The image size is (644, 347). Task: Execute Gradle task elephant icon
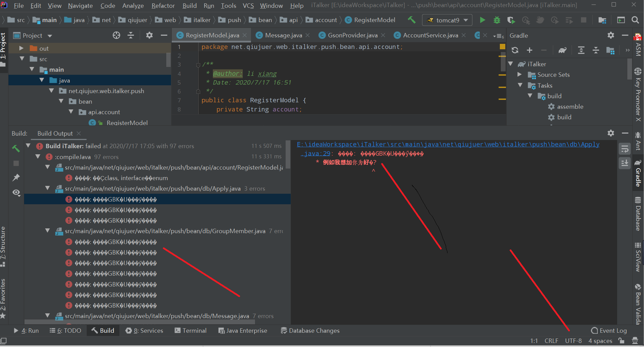[x=562, y=50]
